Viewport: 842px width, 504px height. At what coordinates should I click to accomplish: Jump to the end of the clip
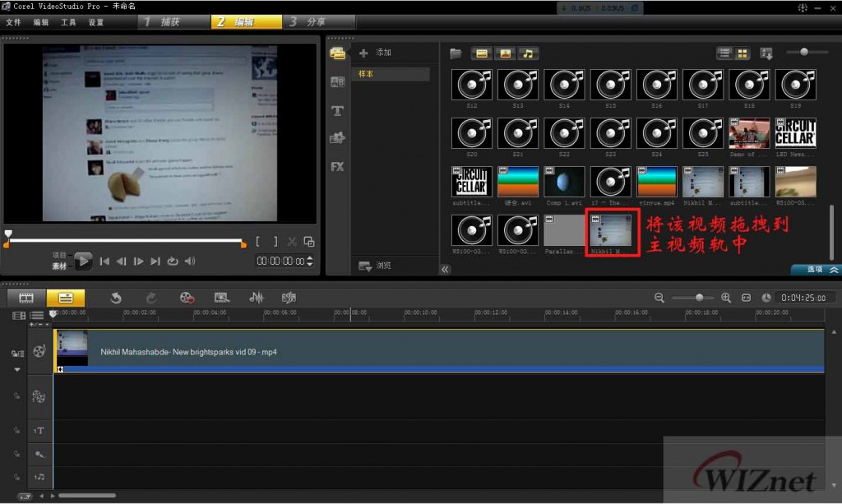coord(155,261)
